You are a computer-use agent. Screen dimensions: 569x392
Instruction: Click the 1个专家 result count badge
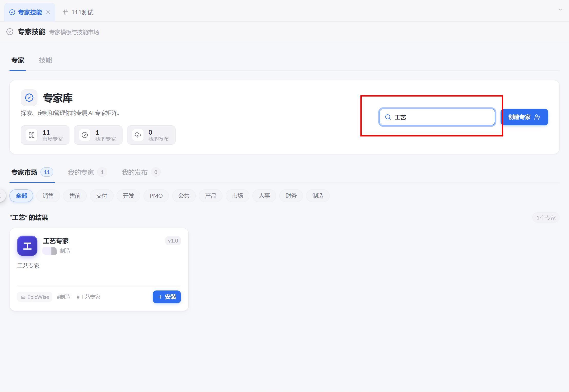tap(546, 218)
